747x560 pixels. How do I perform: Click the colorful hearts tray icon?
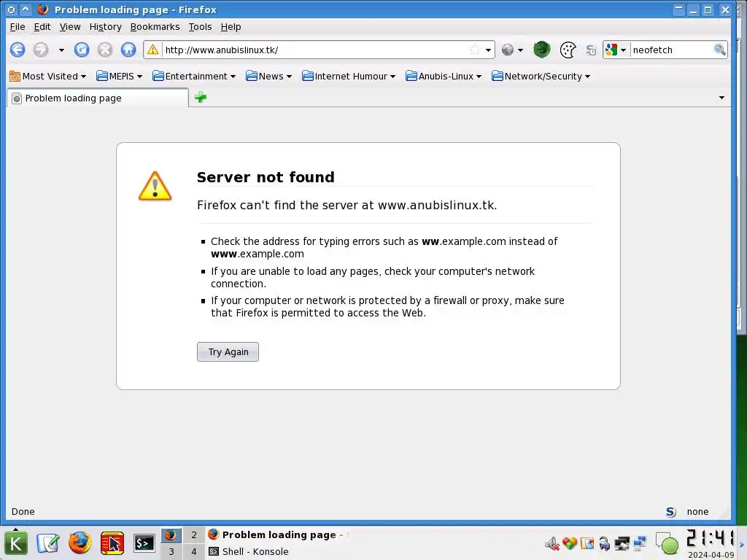coord(569,543)
